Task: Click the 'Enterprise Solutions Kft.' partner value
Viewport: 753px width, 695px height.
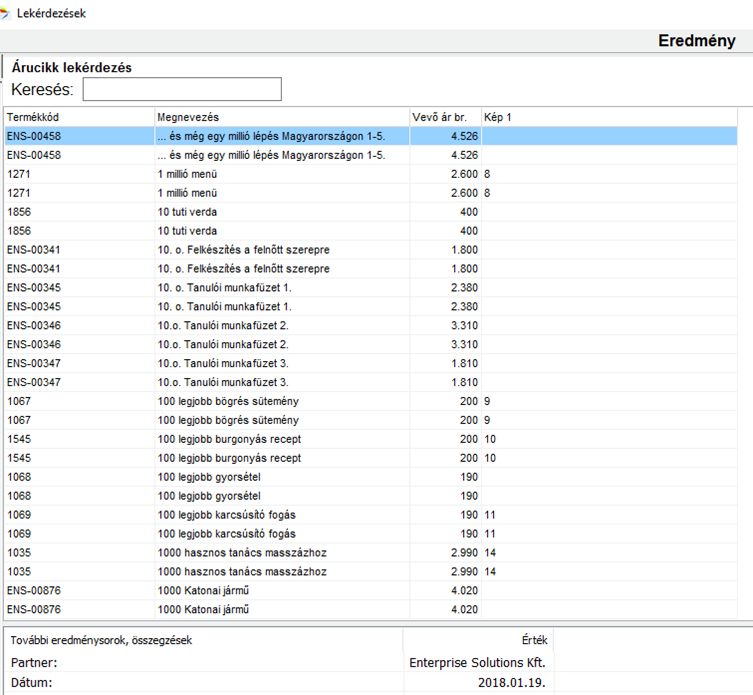Action: (x=477, y=663)
